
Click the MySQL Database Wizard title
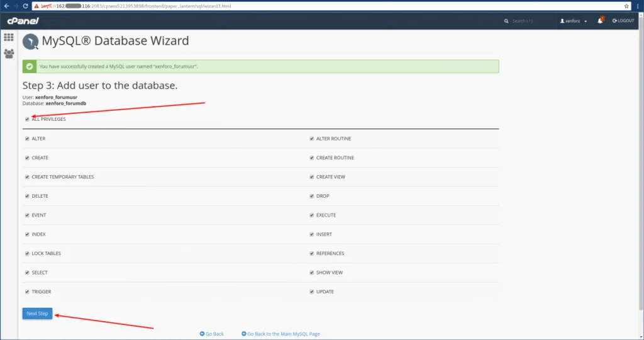[116, 41]
